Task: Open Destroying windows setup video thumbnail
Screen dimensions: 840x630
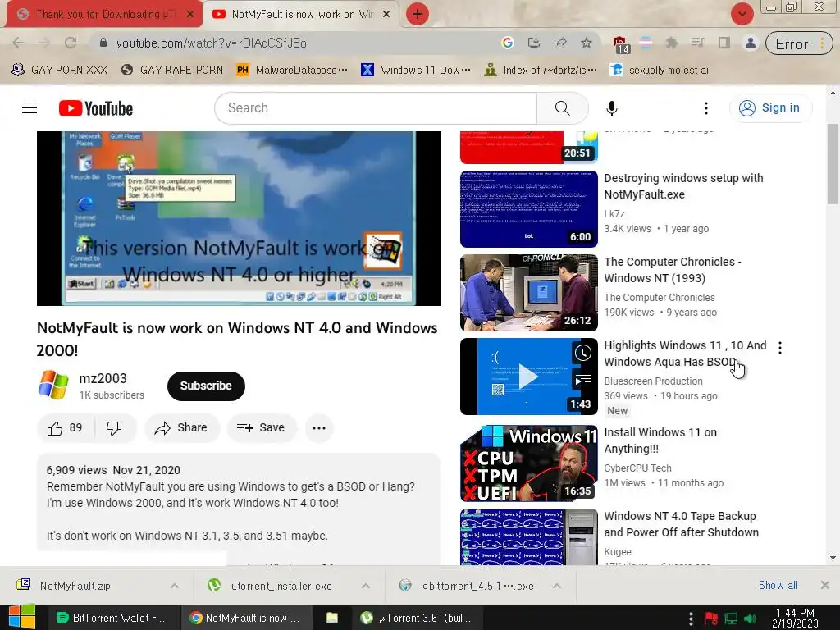Action: (529, 209)
